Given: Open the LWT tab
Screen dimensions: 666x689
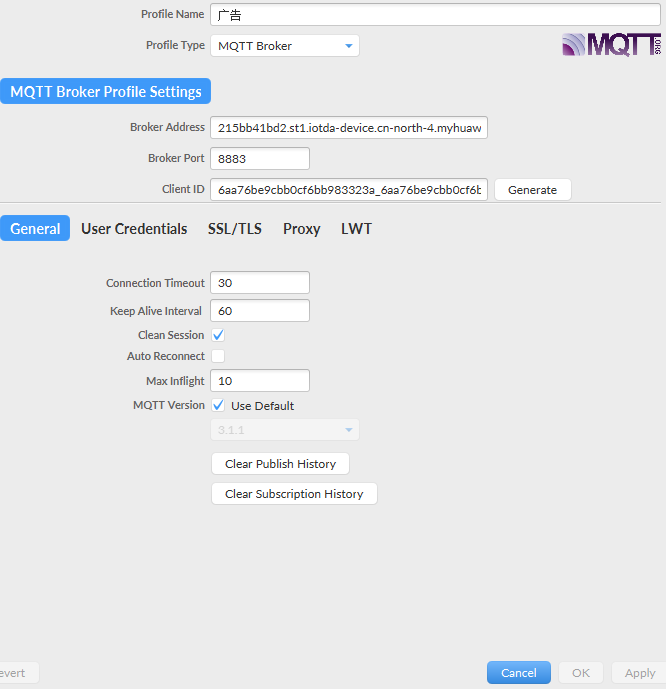Looking at the screenshot, I should pyautogui.click(x=356, y=228).
